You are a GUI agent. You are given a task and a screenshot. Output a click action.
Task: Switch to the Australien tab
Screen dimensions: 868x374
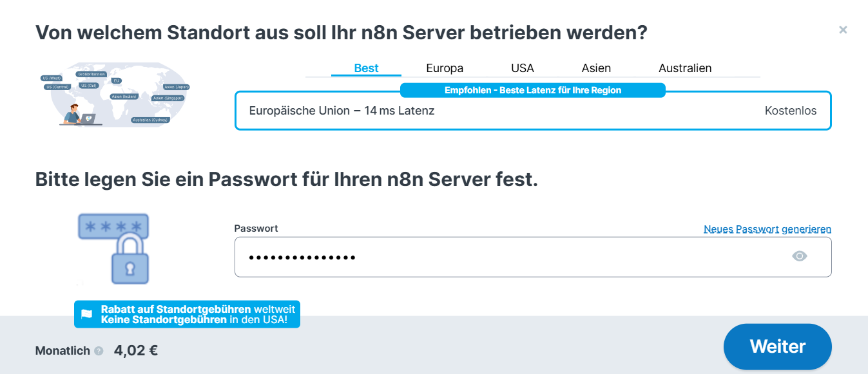tap(685, 68)
